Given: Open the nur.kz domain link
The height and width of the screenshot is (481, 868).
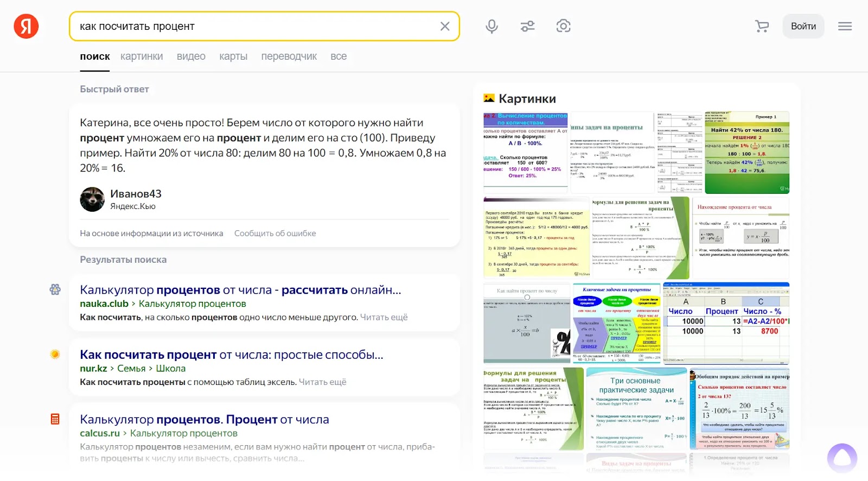Looking at the screenshot, I should pos(93,369).
